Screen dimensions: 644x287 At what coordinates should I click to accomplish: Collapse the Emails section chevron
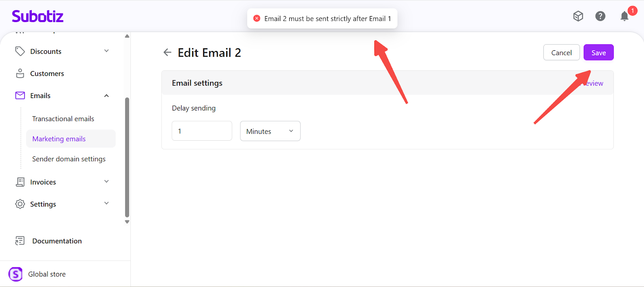pos(107,96)
